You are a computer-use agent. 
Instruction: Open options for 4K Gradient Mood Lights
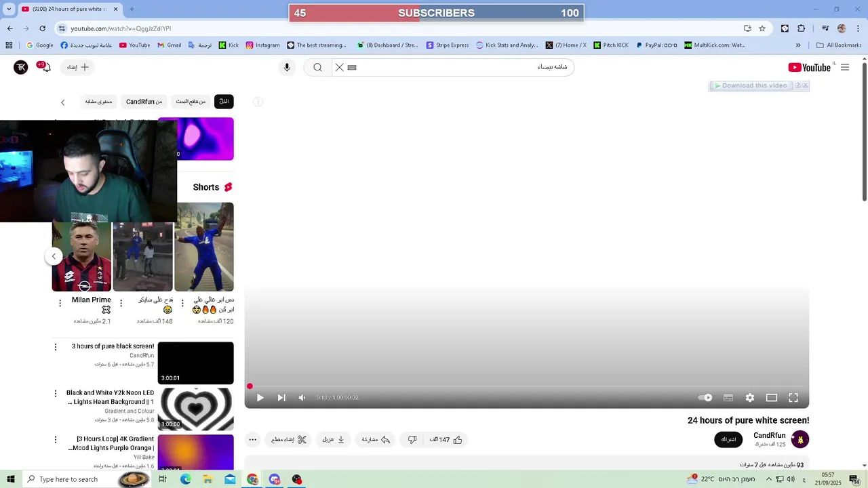click(x=56, y=440)
